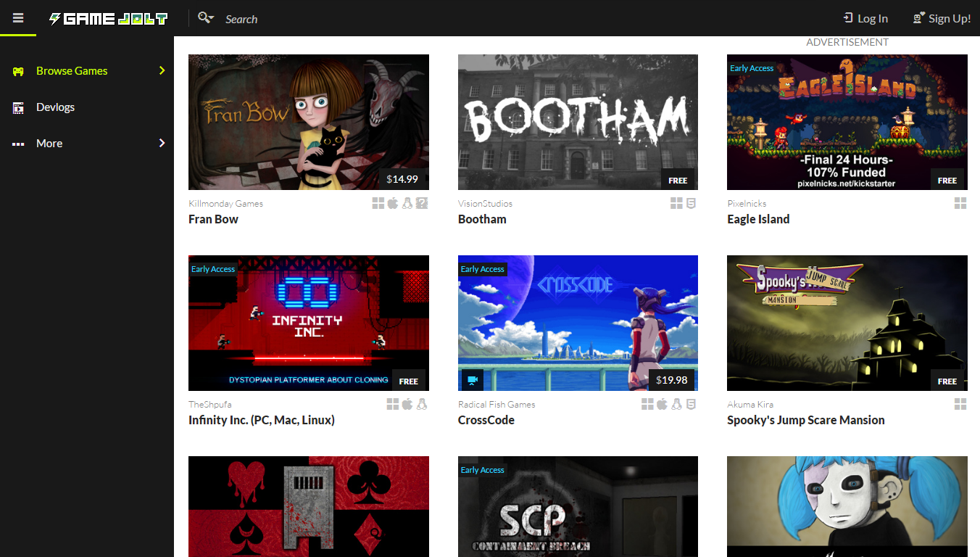The width and height of the screenshot is (980, 557).
Task: Click the Mac icon for Fran Bow
Action: click(x=393, y=203)
